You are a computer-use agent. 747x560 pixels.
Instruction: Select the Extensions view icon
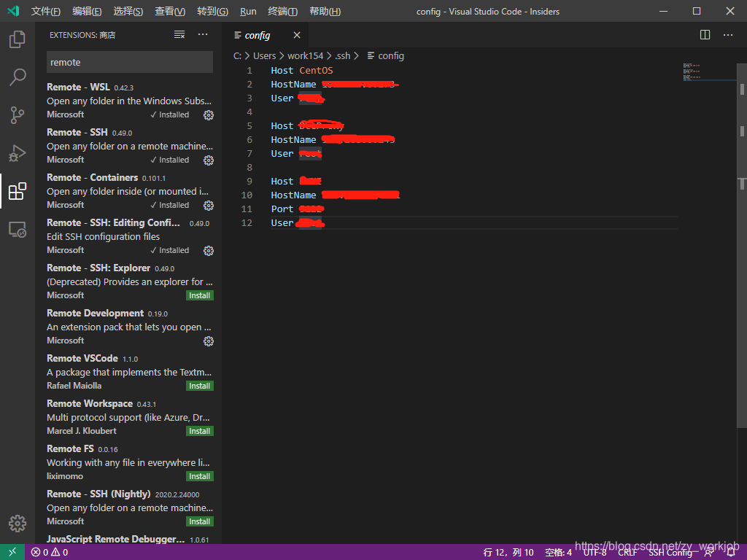coord(18,192)
